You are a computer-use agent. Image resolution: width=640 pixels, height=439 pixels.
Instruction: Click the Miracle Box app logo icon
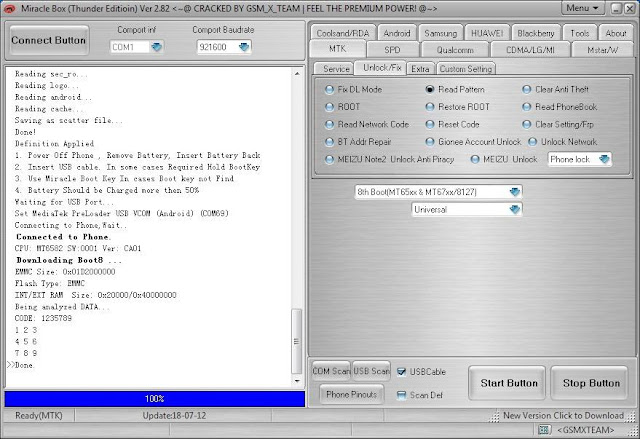coord(10,8)
